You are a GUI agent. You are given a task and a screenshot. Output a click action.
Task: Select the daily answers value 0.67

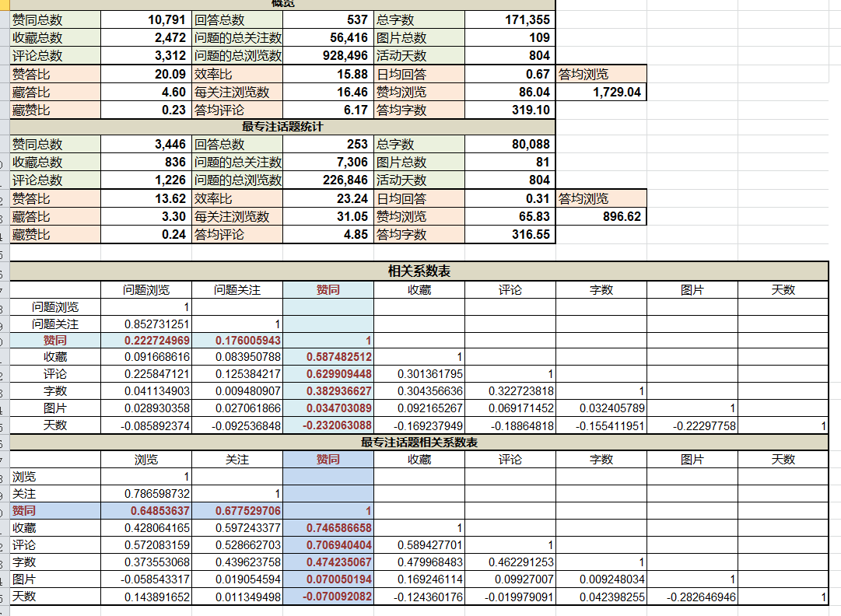(x=510, y=74)
